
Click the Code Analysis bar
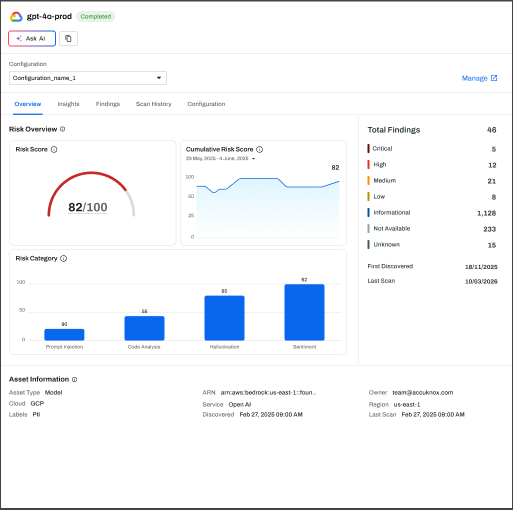tap(144, 328)
